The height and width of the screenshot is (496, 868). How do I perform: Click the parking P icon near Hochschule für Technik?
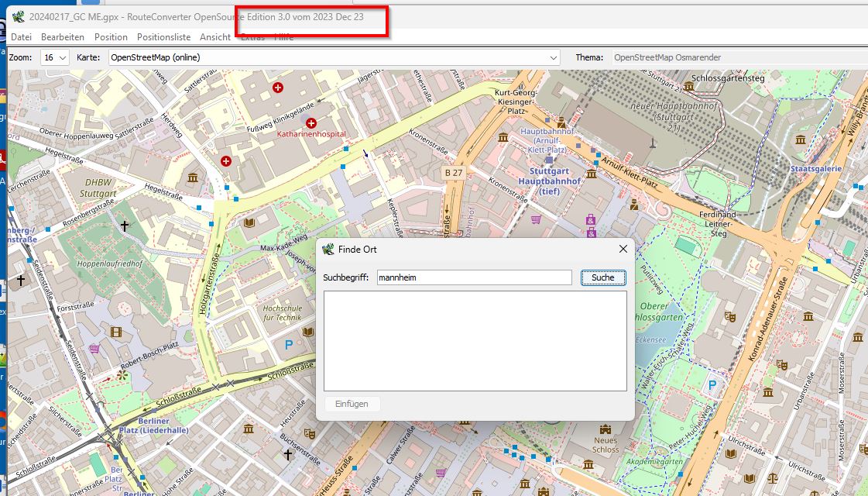pos(290,345)
